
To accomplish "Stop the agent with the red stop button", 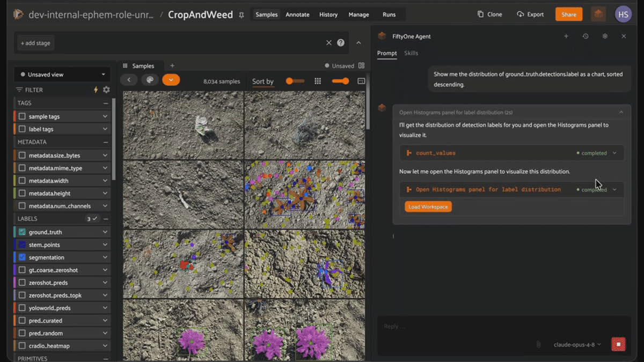I will click(x=618, y=344).
